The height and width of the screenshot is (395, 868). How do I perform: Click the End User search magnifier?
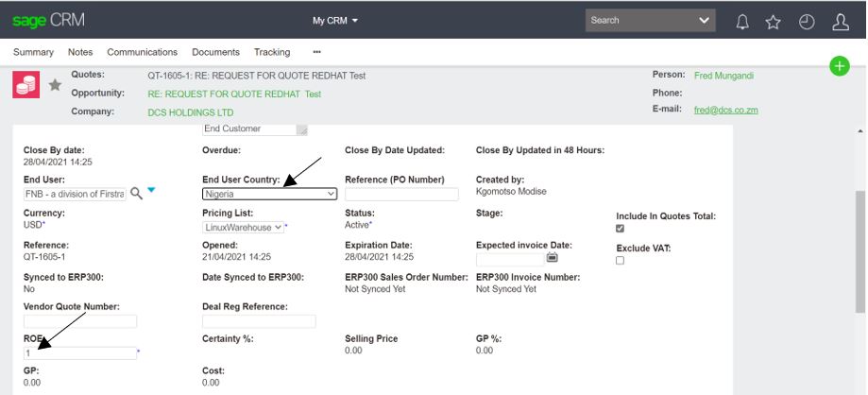136,193
